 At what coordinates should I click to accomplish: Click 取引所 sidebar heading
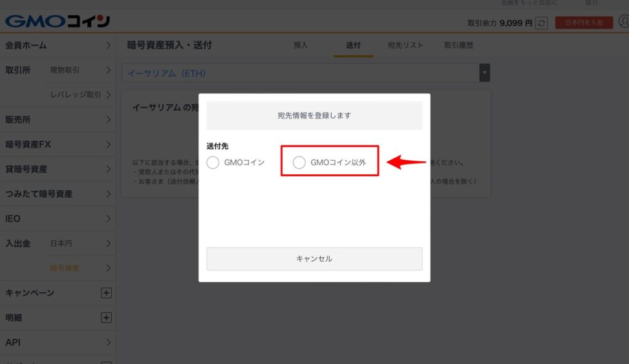[x=18, y=70]
